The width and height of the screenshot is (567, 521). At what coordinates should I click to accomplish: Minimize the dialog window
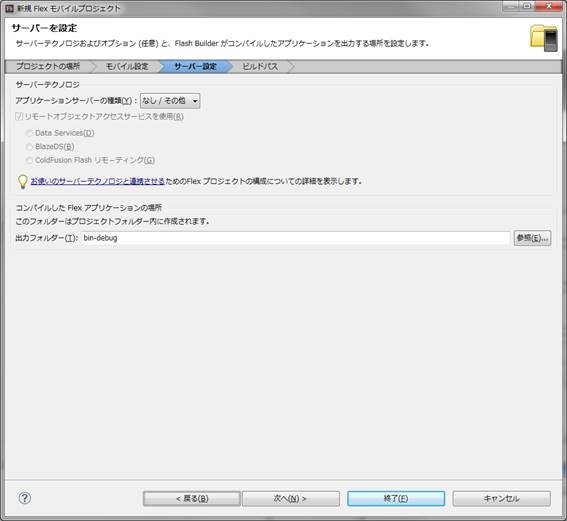[512, 6]
